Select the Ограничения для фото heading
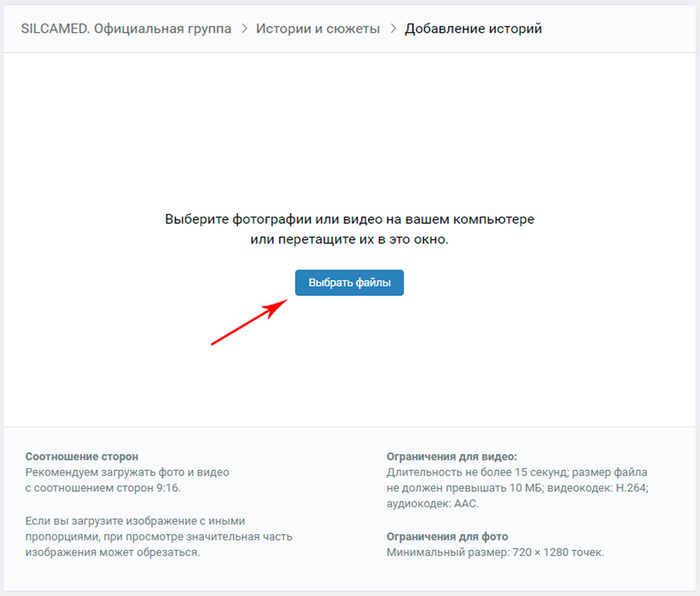Viewport: 700px width, 596px height. tap(447, 537)
